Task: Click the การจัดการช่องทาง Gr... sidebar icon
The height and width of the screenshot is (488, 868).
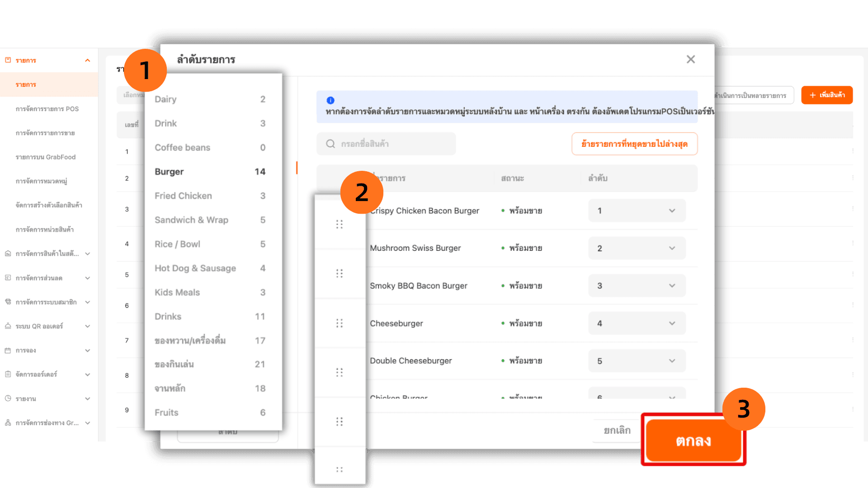Action: 8,423
